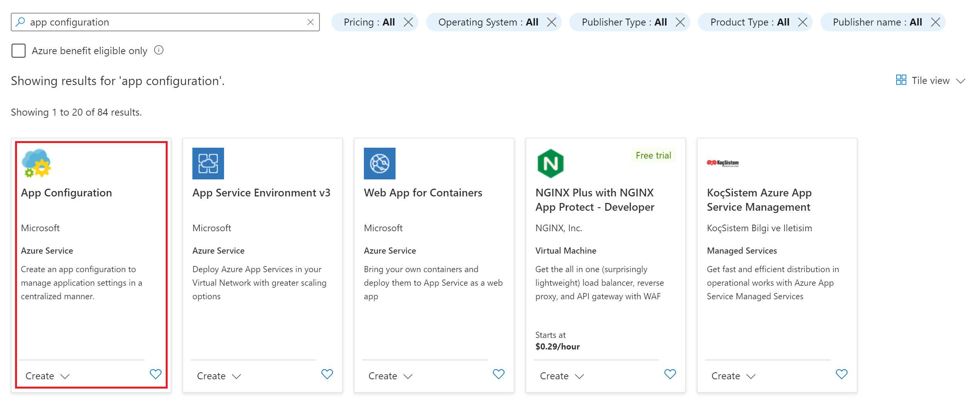Click the grid icon next to Tile view
This screenshot has height=399, width=980.
[901, 80]
